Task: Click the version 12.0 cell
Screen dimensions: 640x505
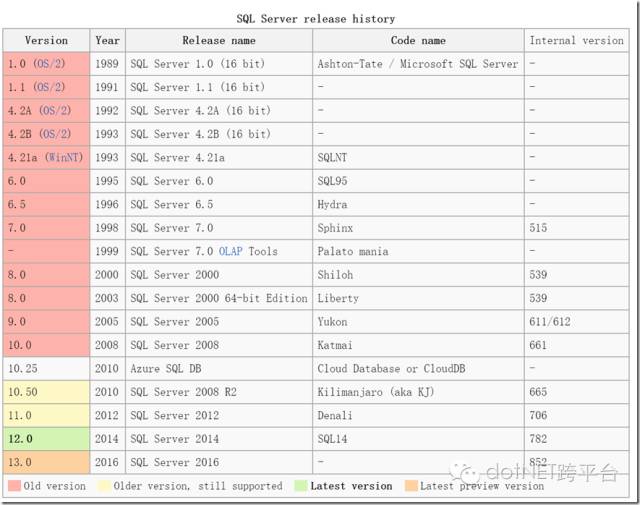Action: click(46, 439)
